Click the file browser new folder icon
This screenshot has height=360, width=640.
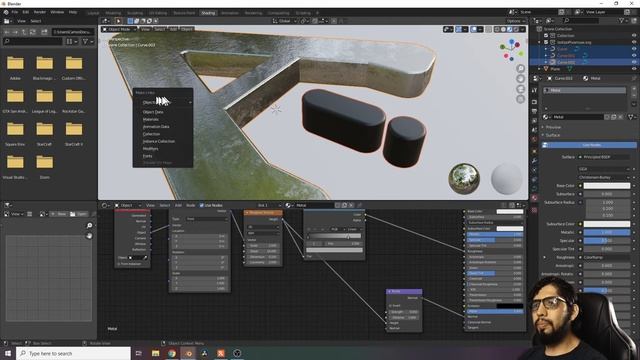pos(44,32)
